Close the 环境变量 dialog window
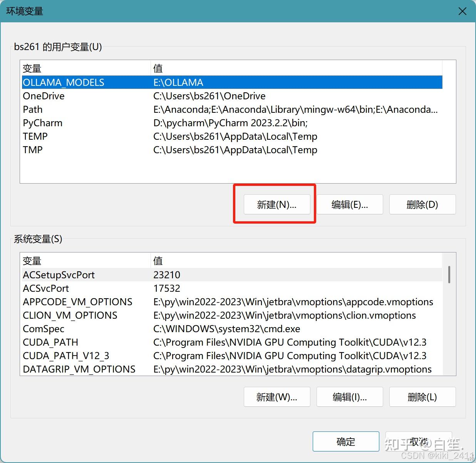The width and height of the screenshot is (476, 463). point(463,11)
